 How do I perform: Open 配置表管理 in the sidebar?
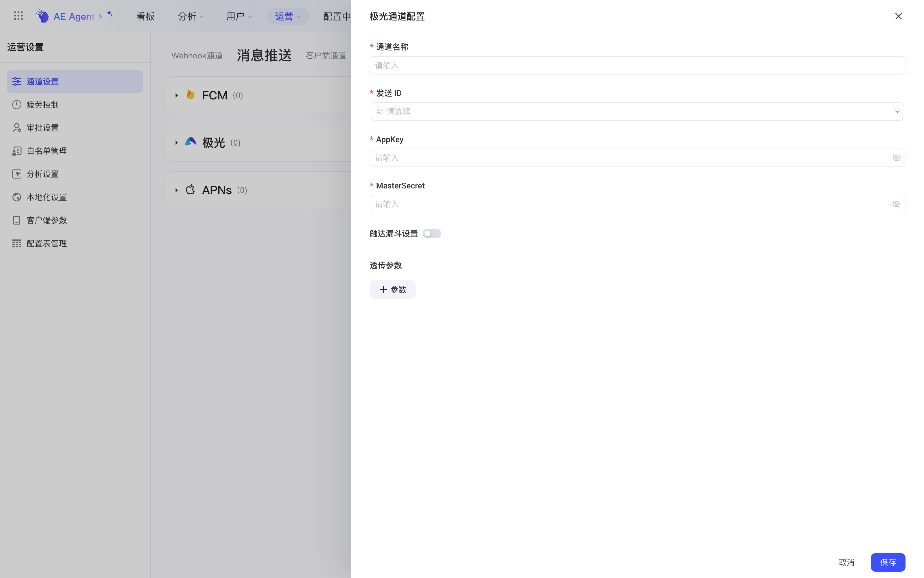75,244
